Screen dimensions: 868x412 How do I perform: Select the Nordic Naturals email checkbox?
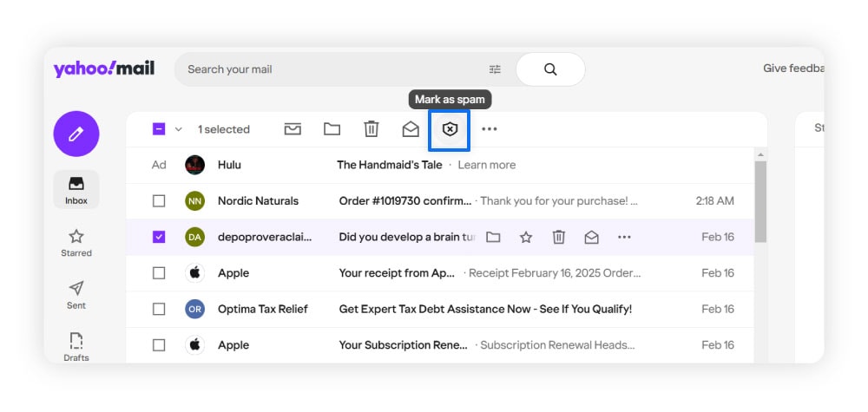[x=159, y=200]
